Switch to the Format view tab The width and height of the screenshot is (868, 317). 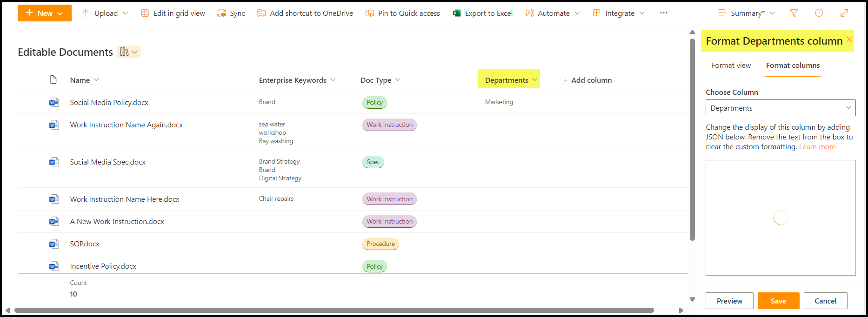pos(731,66)
